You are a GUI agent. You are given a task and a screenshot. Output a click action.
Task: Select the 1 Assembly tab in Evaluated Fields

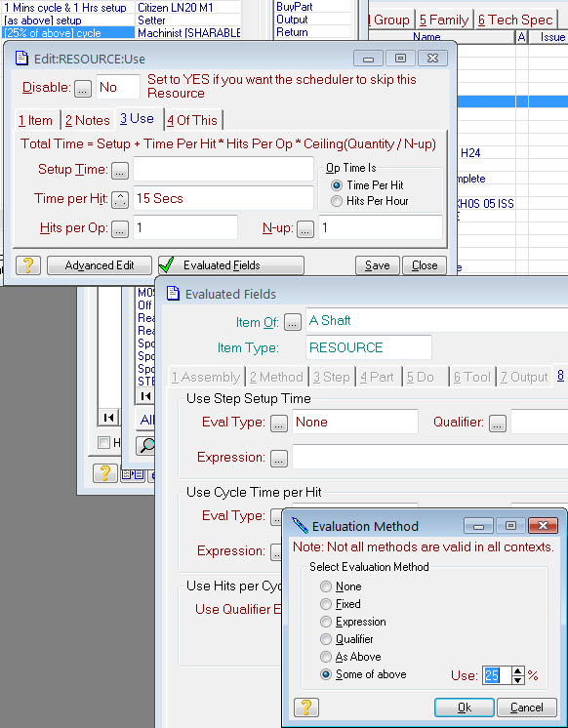click(x=206, y=377)
